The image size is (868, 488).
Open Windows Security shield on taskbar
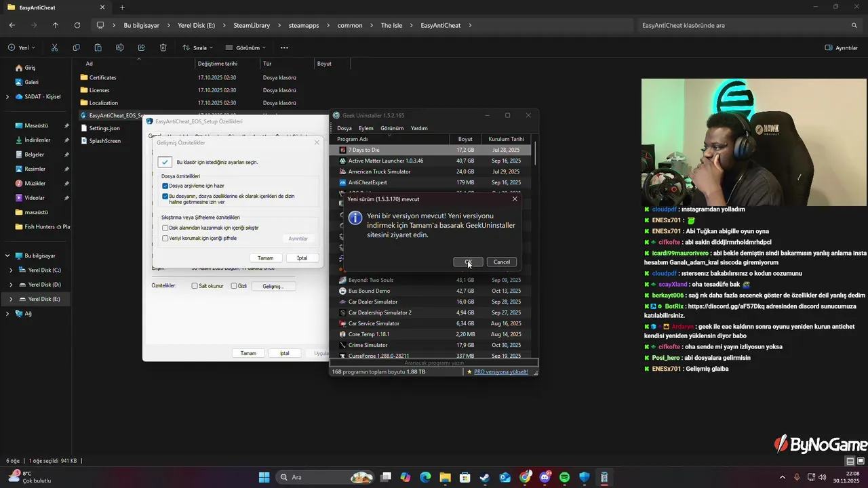[x=585, y=477]
